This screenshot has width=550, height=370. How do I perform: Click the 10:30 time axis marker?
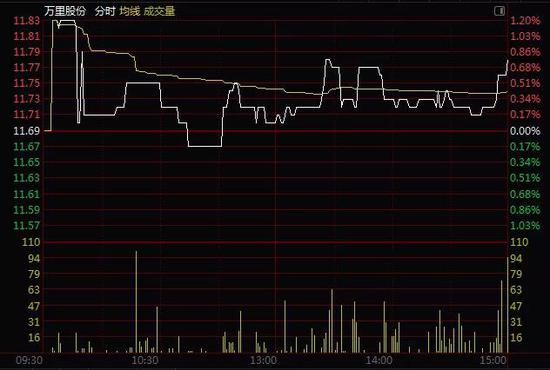click(145, 360)
